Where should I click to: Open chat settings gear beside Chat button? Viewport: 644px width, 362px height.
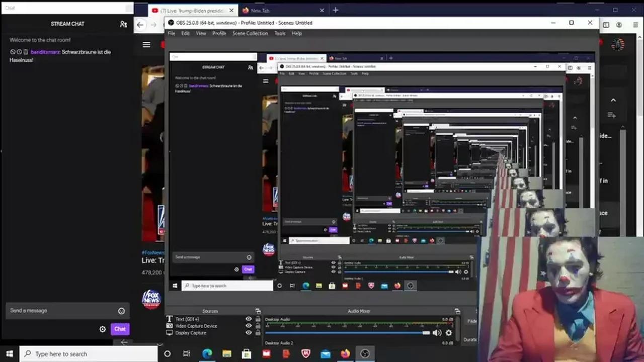point(103,329)
